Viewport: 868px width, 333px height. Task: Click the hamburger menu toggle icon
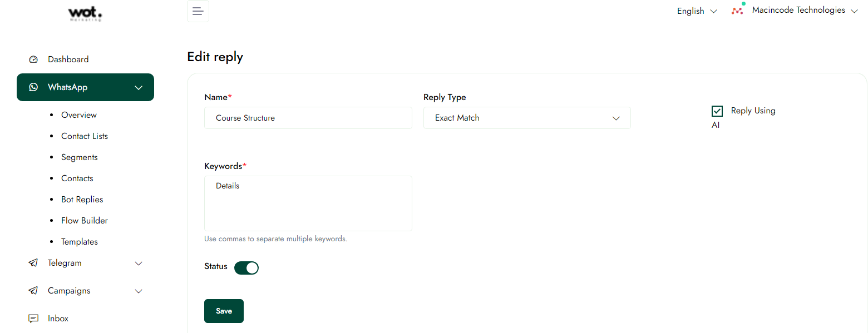point(198,11)
